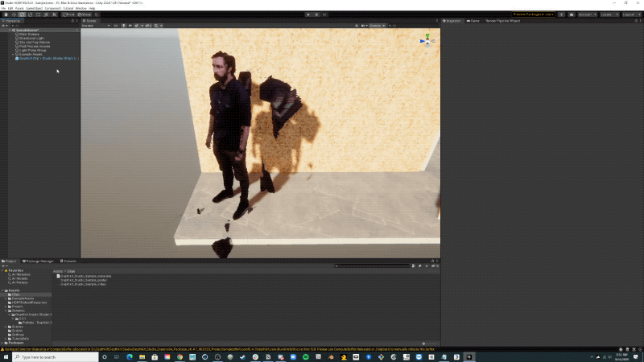Open Windows Start menu
Screen dimensions: 644x362
[6, 357]
